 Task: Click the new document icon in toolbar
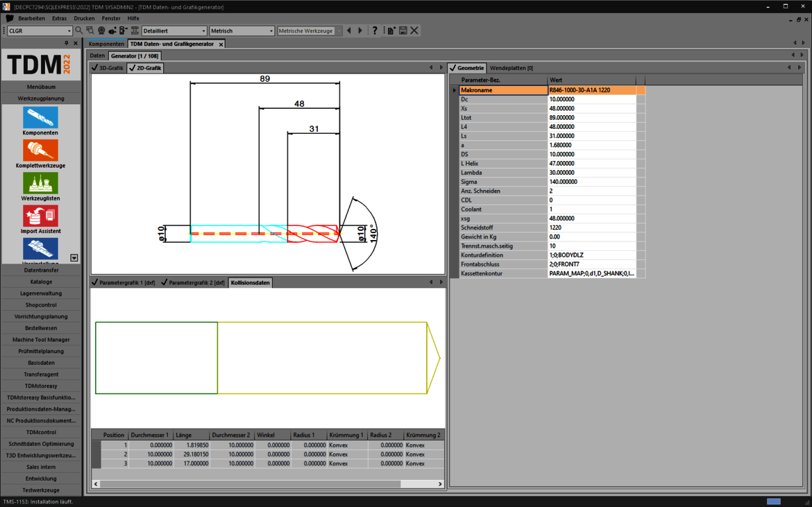pos(391,31)
